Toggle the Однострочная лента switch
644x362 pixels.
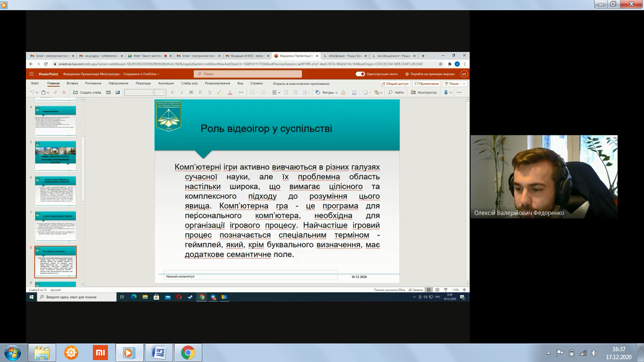[x=360, y=74]
